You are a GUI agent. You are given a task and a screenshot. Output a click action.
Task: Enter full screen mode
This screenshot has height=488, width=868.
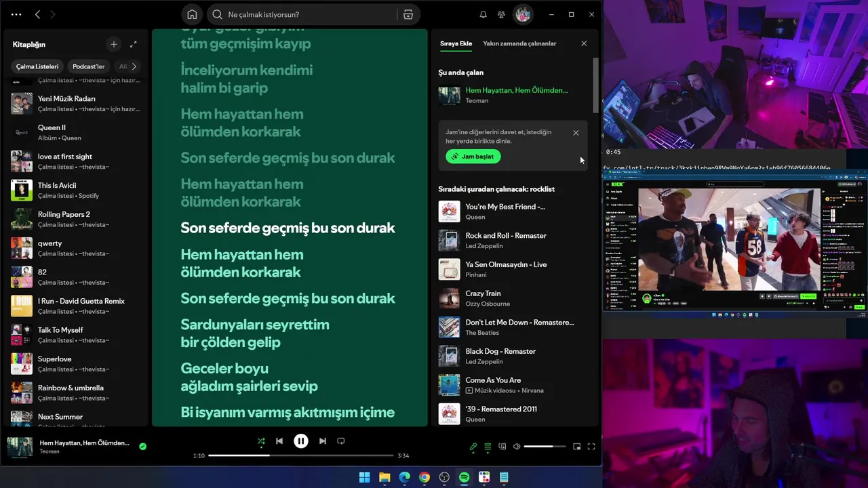point(591,447)
